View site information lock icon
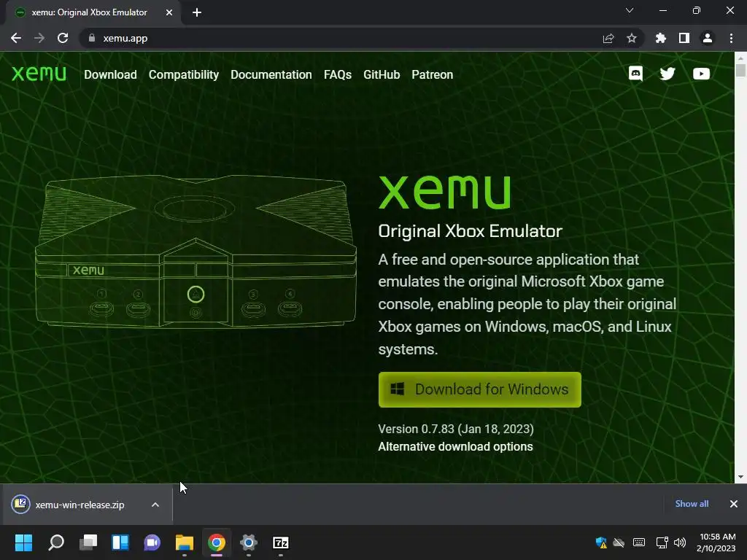 pos(92,38)
